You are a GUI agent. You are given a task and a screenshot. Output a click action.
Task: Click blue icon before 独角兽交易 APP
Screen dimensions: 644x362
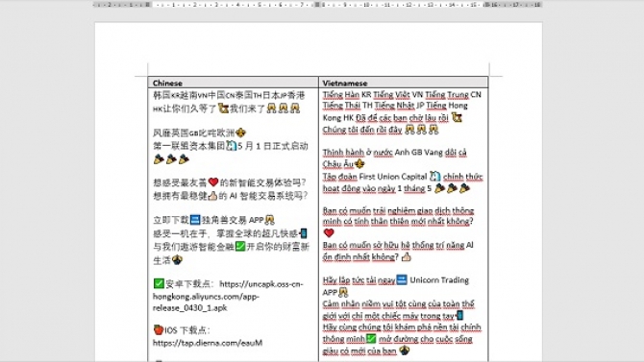195,220
